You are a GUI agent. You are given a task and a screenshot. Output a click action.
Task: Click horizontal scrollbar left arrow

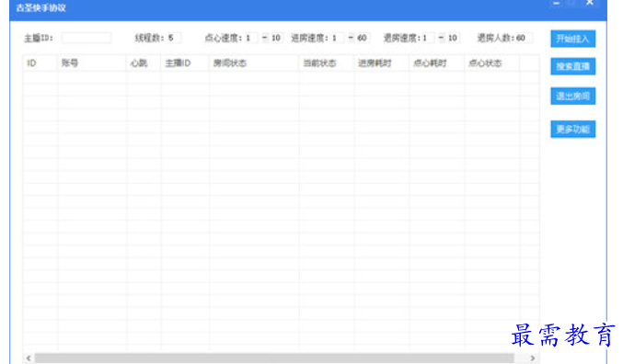tap(29, 358)
